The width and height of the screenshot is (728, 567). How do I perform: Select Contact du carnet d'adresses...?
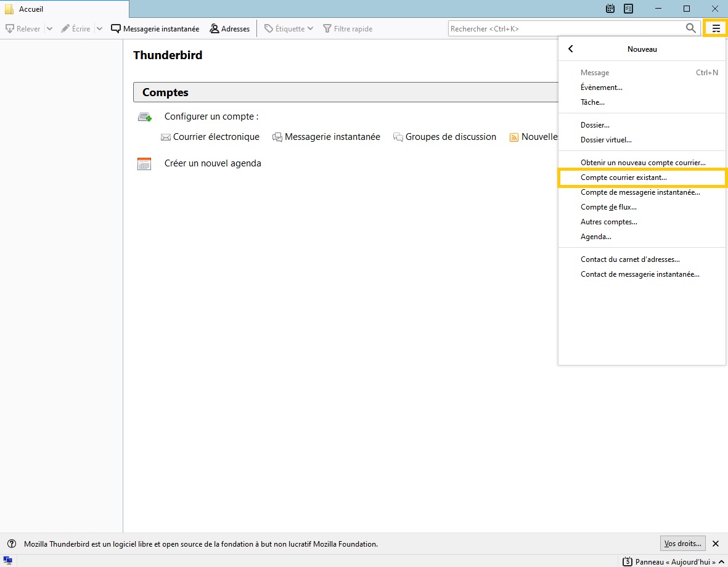coord(642,259)
